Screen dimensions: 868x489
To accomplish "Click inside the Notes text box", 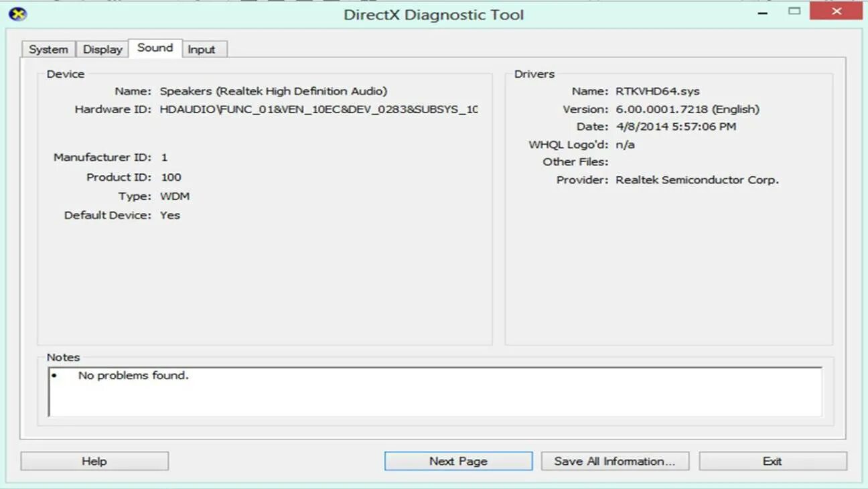I will 435,391.
